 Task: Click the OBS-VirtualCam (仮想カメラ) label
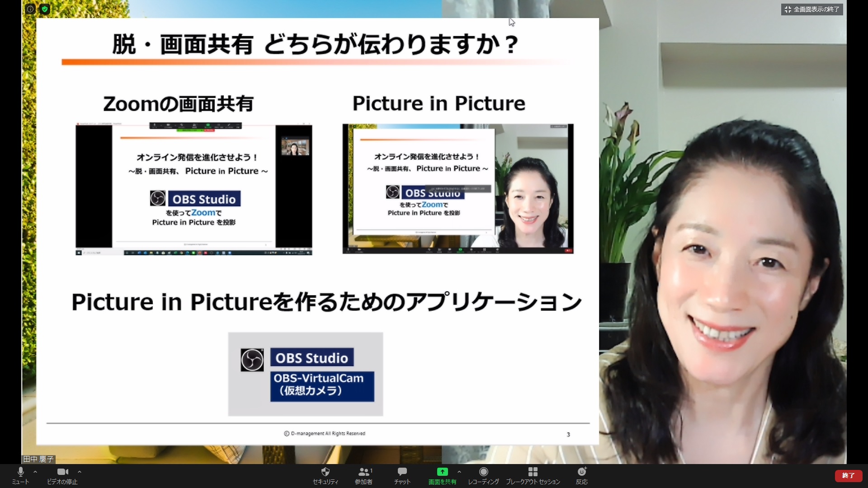[x=322, y=386]
